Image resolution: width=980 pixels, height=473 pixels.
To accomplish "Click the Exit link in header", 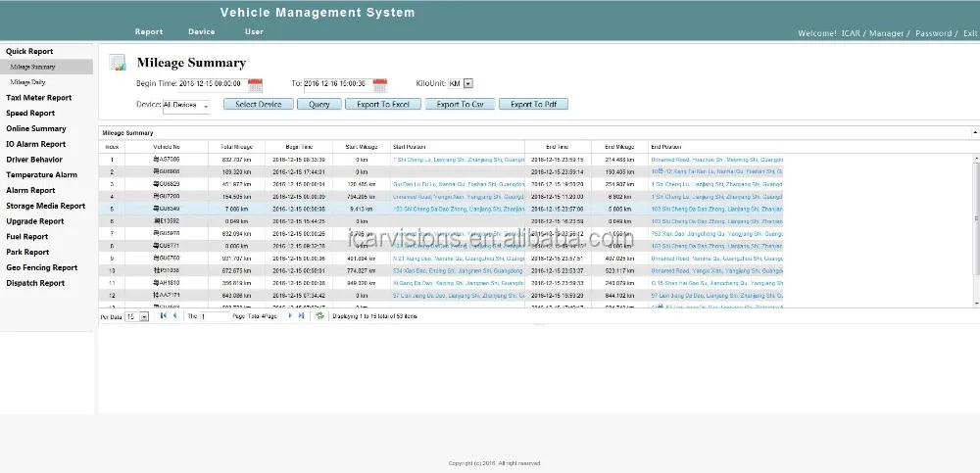I will pyautogui.click(x=970, y=33).
